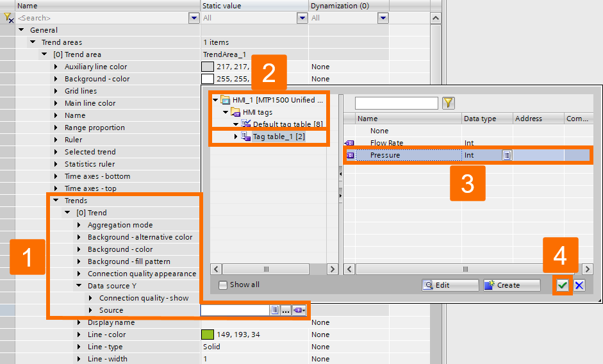The image size is (603, 364).
Task: Open the Dynamization All dropdown
Action: point(383,18)
